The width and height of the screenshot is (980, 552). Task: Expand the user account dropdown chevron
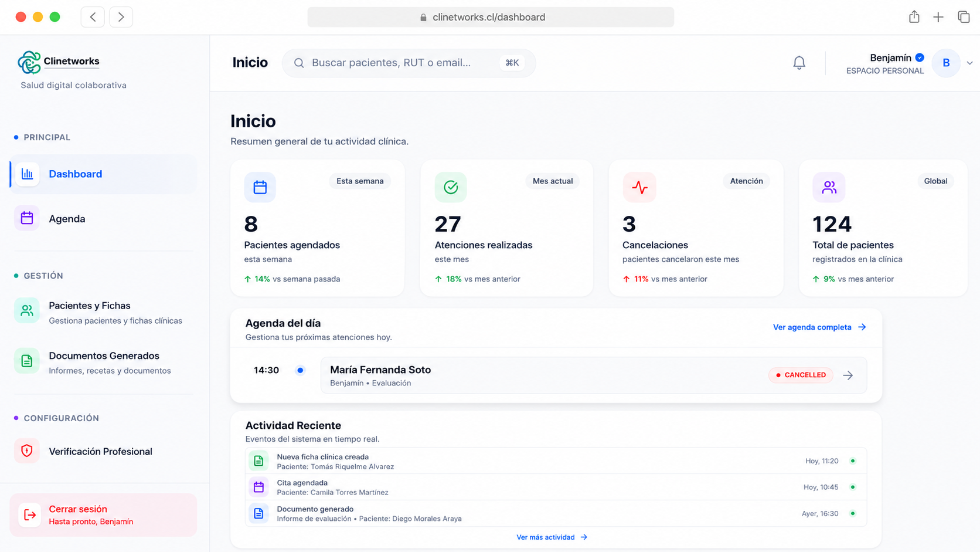(970, 63)
